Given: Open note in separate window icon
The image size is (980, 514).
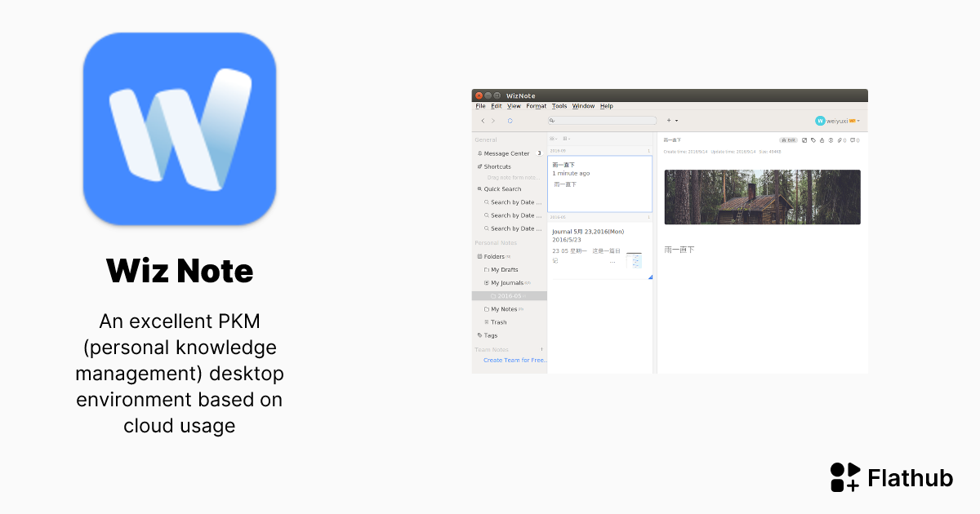Looking at the screenshot, I should point(804,140).
